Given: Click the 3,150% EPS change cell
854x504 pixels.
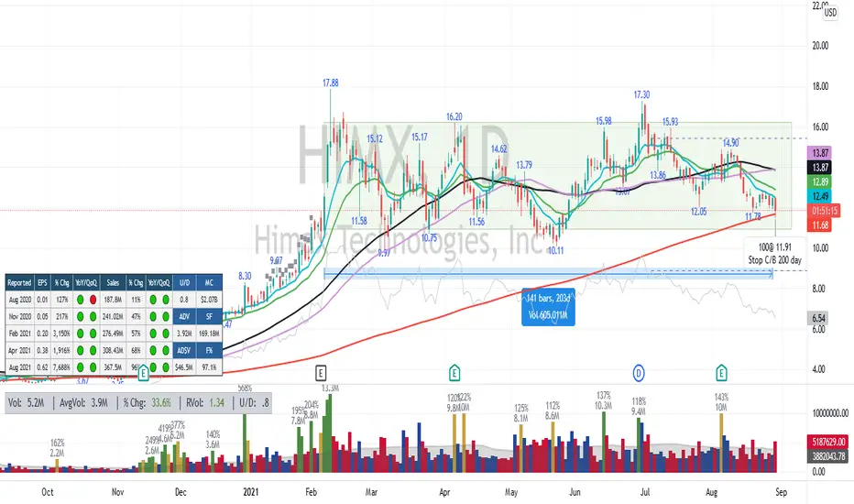Looking at the screenshot, I should coord(61,334).
